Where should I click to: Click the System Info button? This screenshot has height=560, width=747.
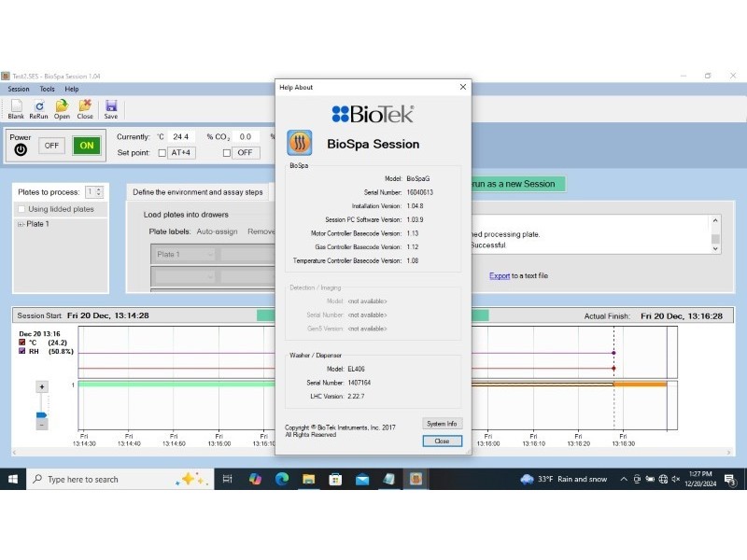click(442, 424)
